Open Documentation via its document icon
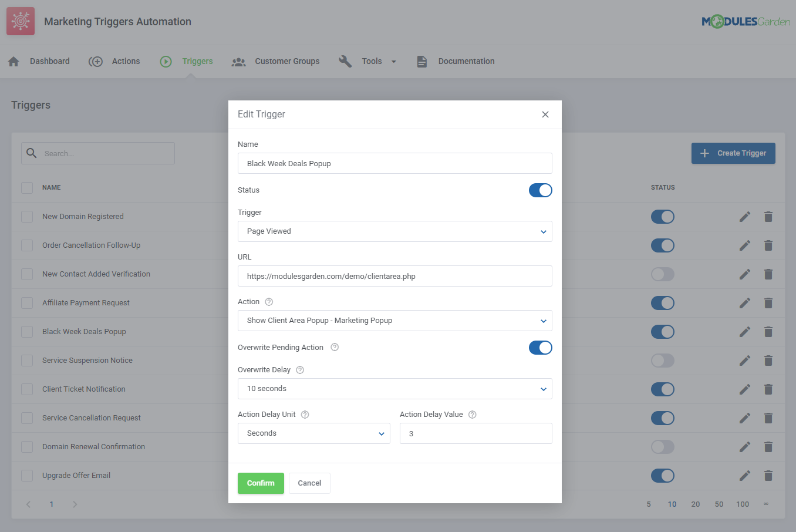796x532 pixels. point(421,61)
